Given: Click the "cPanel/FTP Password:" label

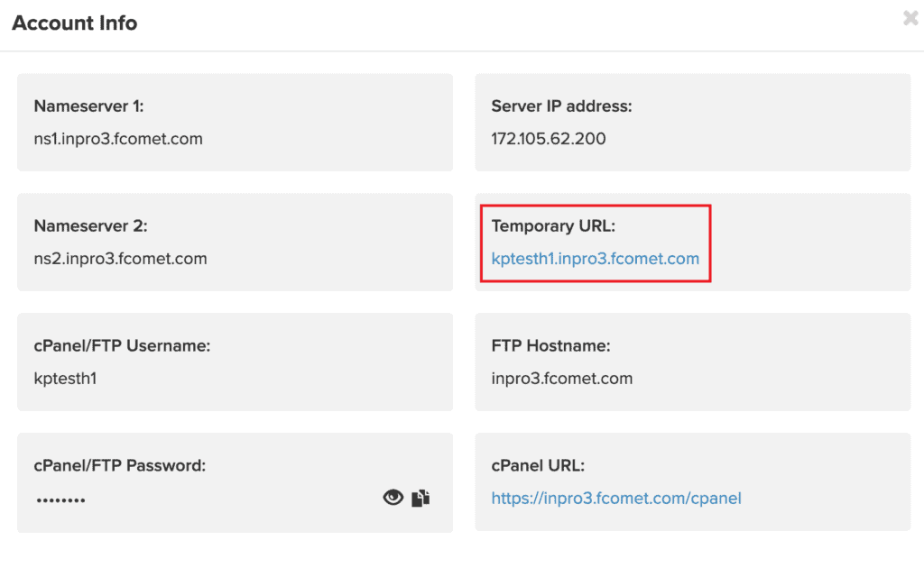Looking at the screenshot, I should pyautogui.click(x=120, y=465).
